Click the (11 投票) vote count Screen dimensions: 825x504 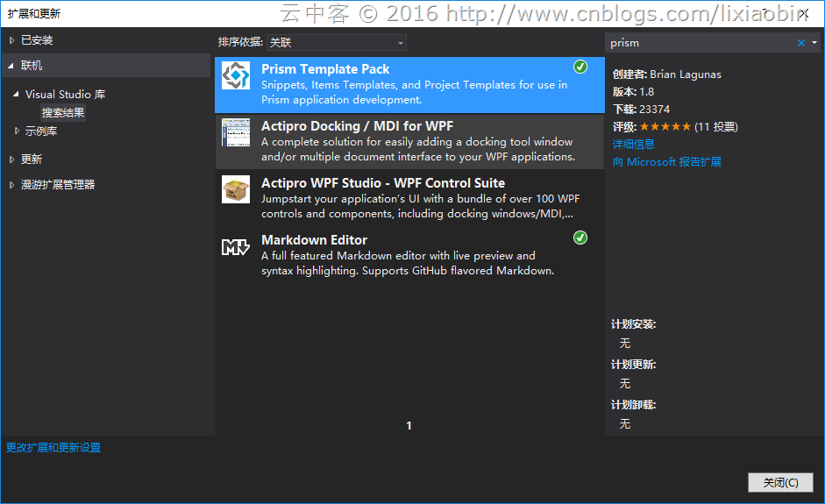pyautogui.click(x=715, y=127)
